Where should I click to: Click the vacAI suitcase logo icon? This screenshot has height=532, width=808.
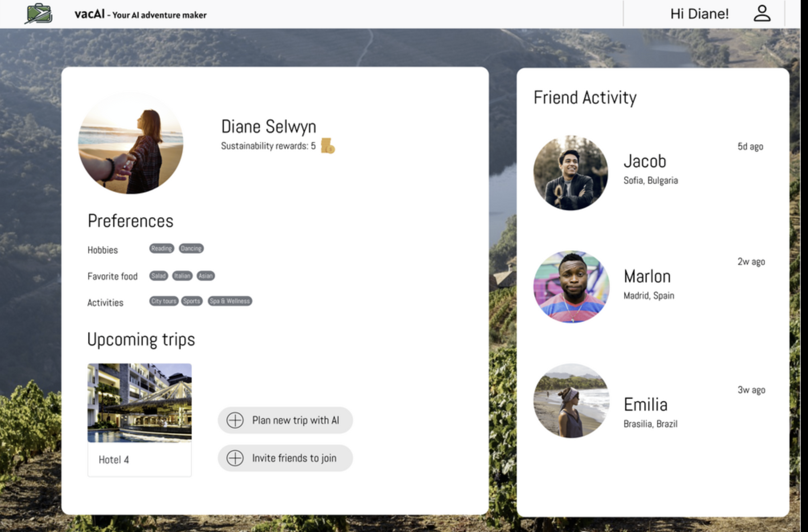(39, 14)
